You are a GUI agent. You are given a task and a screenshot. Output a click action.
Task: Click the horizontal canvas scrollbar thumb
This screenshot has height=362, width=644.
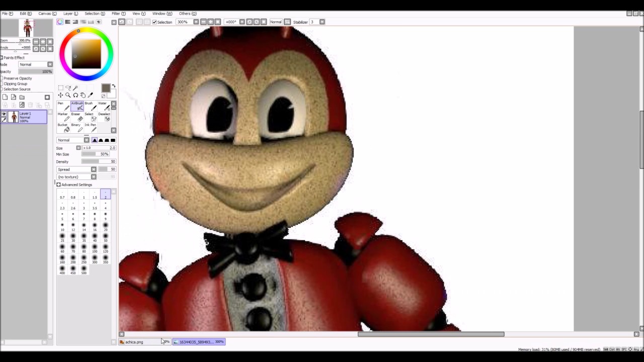click(x=431, y=334)
